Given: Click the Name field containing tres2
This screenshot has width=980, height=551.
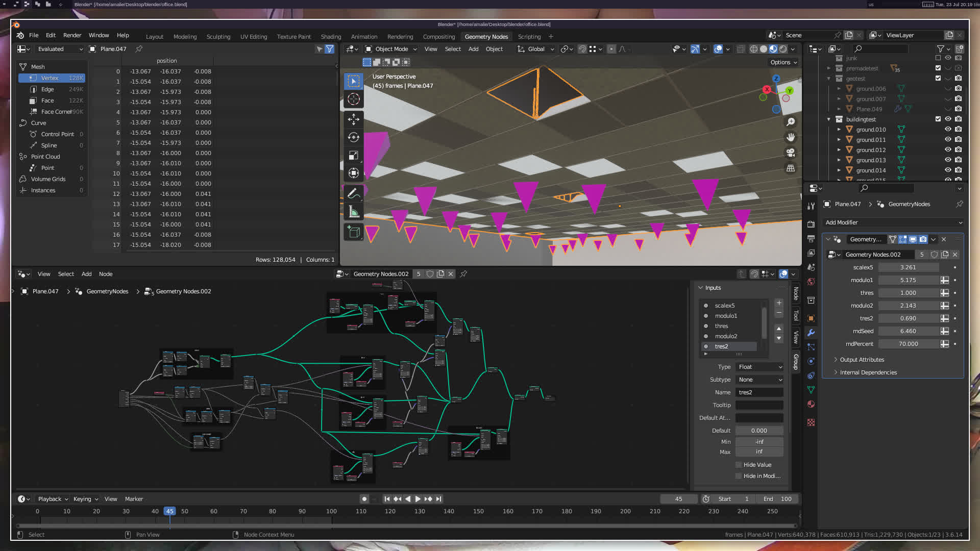Looking at the screenshot, I should [759, 392].
